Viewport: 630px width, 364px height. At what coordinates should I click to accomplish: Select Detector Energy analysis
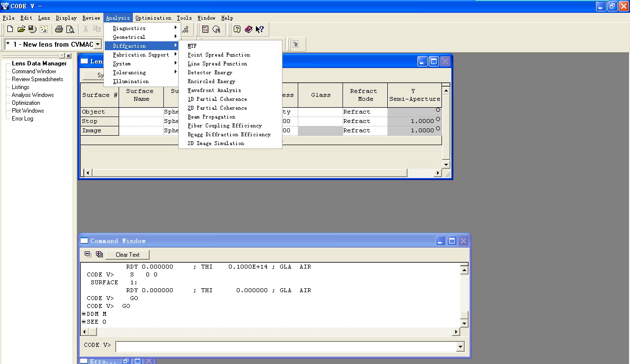click(x=230, y=72)
